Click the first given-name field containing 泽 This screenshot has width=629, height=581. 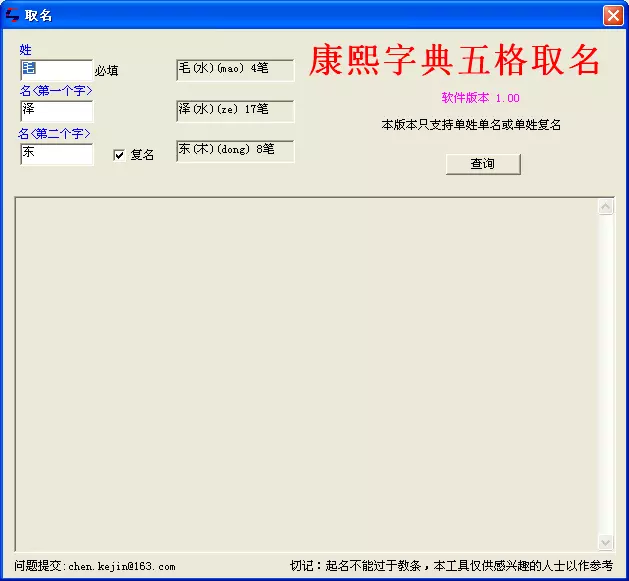tap(57, 111)
